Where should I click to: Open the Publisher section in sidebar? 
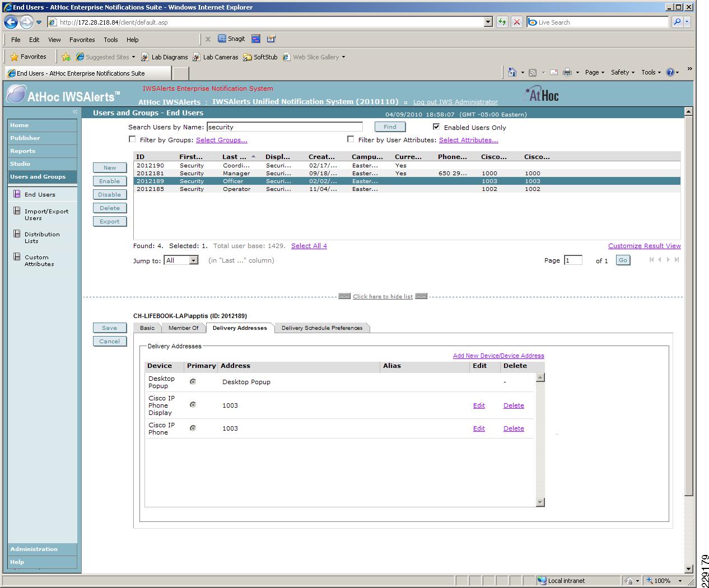(42, 138)
